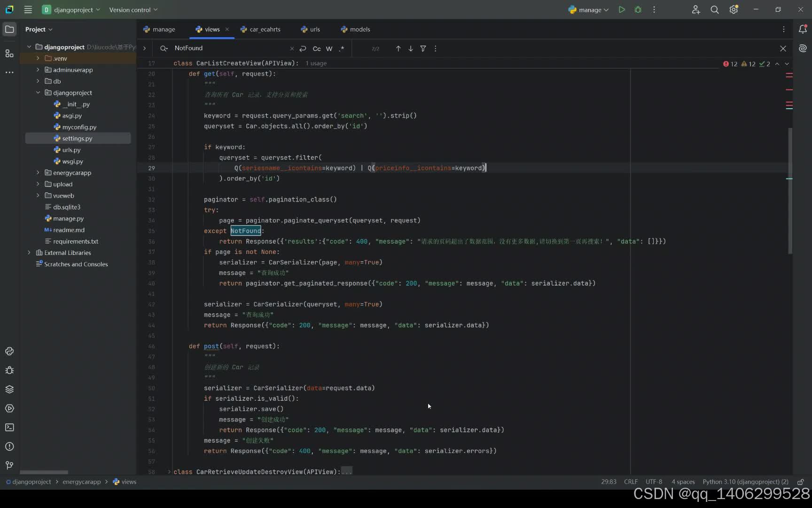This screenshot has width=812, height=508.
Task: Open the Python Packages tool window
Action: (x=9, y=389)
